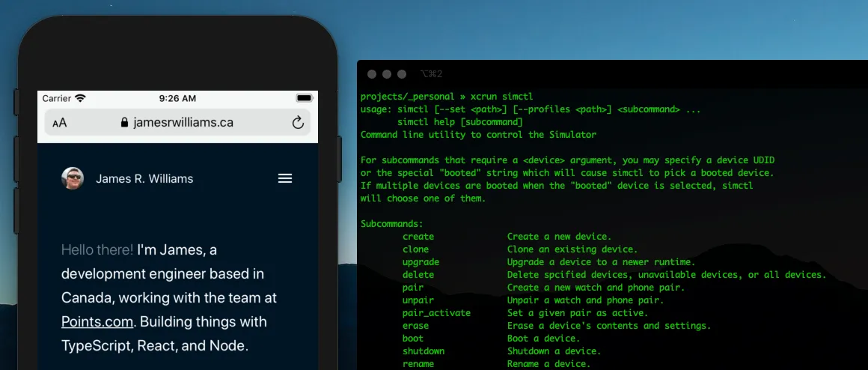
Task: Click the 'xcrun simctl' command line
Action: 501,97
